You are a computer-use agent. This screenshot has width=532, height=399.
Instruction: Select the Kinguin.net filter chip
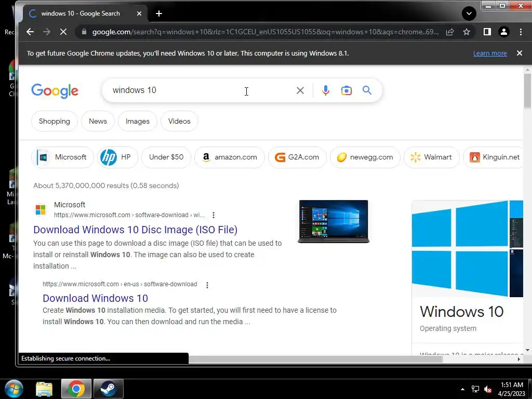point(494,157)
